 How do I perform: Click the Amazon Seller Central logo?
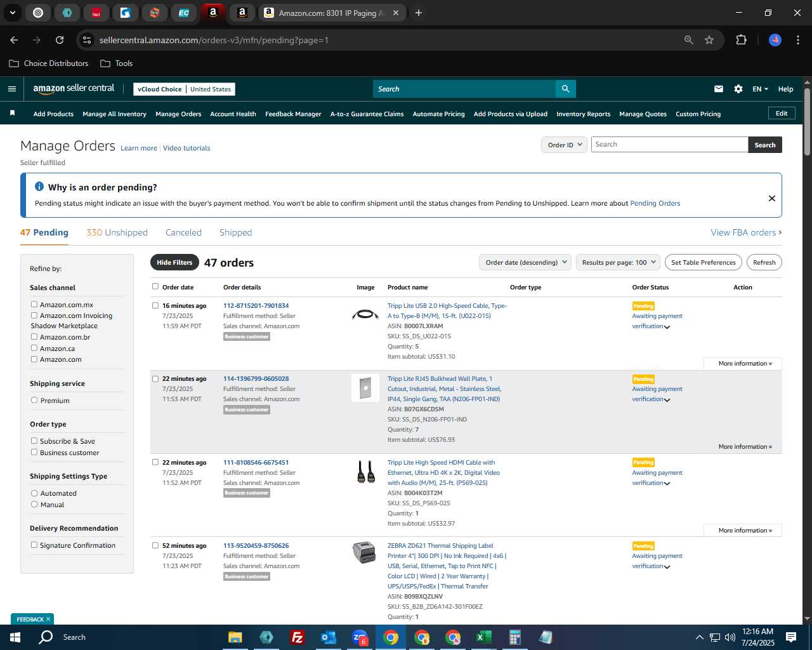[74, 89]
